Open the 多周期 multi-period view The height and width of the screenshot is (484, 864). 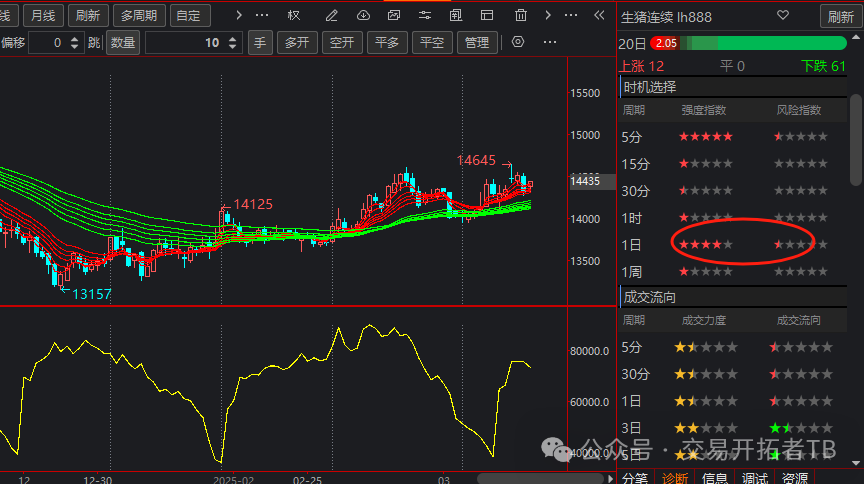tap(139, 15)
